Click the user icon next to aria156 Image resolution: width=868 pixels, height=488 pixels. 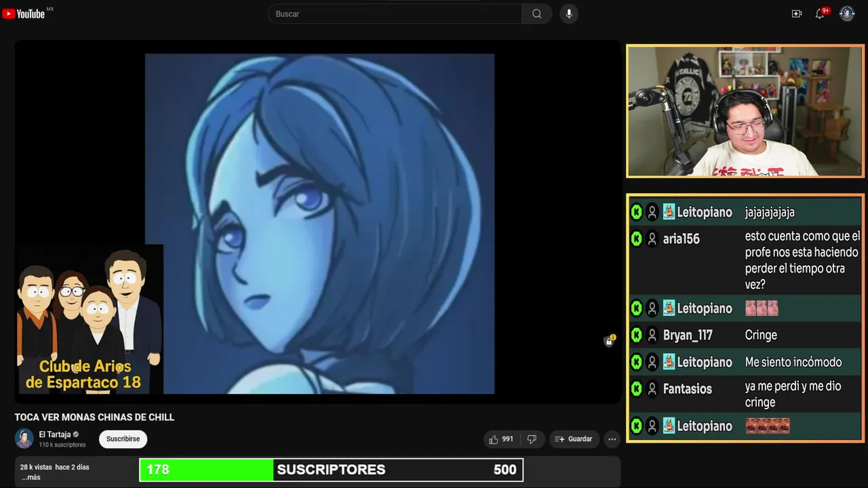[652, 239]
